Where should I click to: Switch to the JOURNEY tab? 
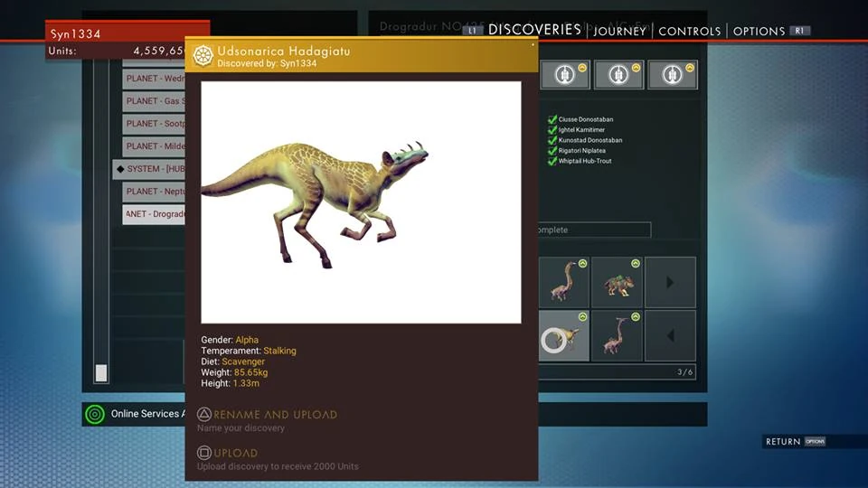pyautogui.click(x=619, y=32)
